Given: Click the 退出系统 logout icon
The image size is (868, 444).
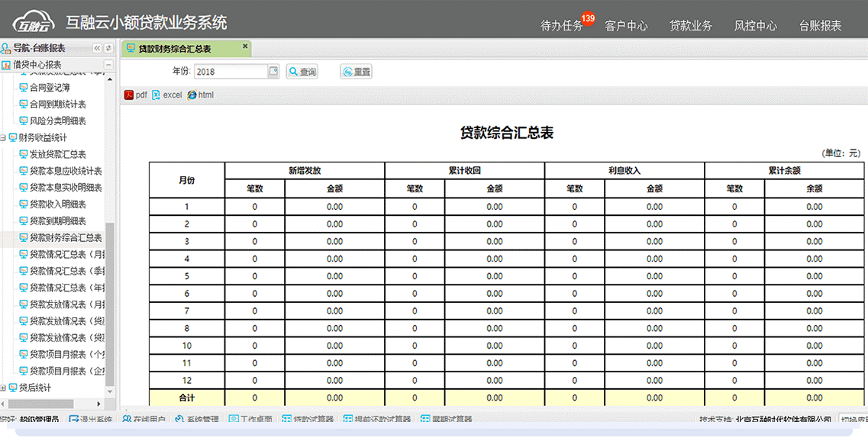Looking at the screenshot, I should point(73,419).
